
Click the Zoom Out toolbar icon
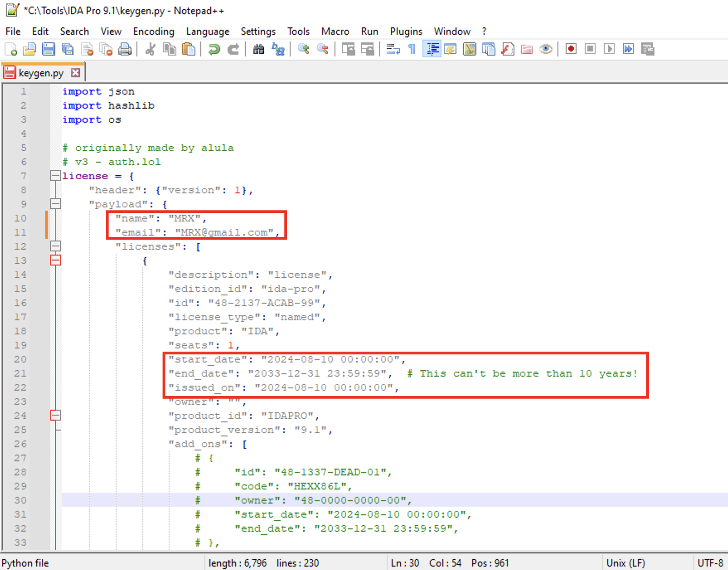coord(322,49)
